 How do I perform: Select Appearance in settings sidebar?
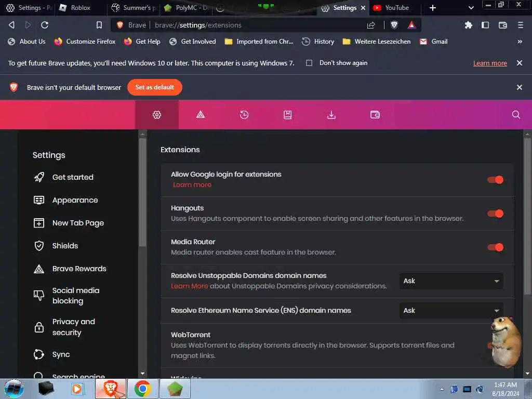point(75,200)
